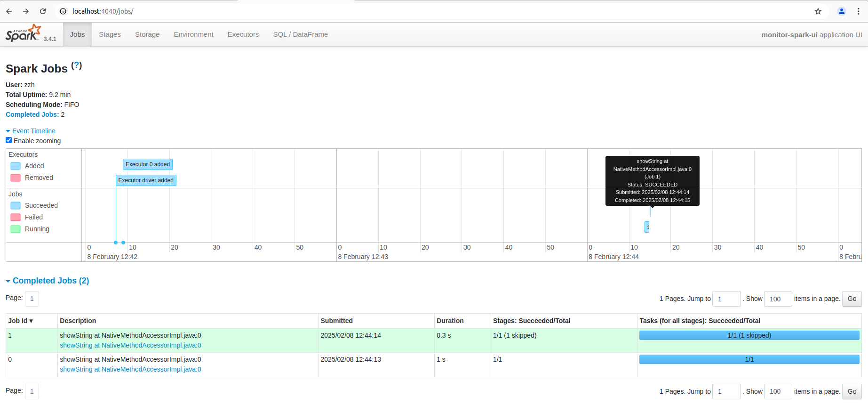Open the browser three-dot menu

859,11
